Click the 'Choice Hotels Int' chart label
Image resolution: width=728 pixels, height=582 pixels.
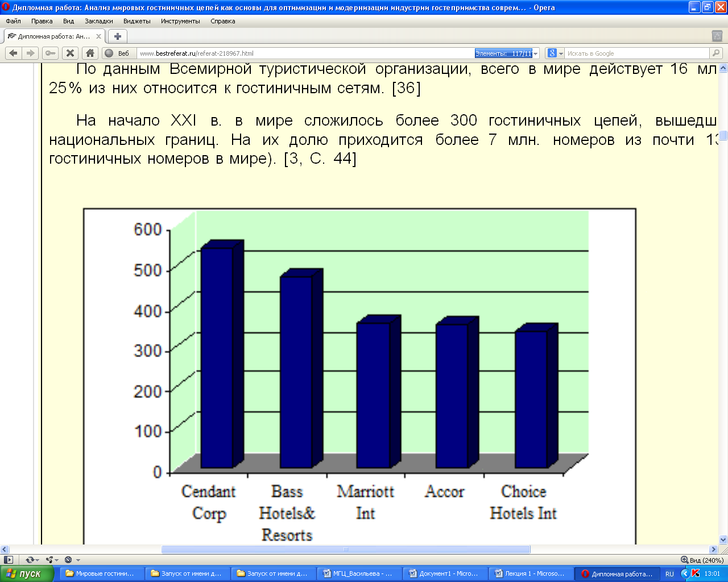[x=523, y=502]
